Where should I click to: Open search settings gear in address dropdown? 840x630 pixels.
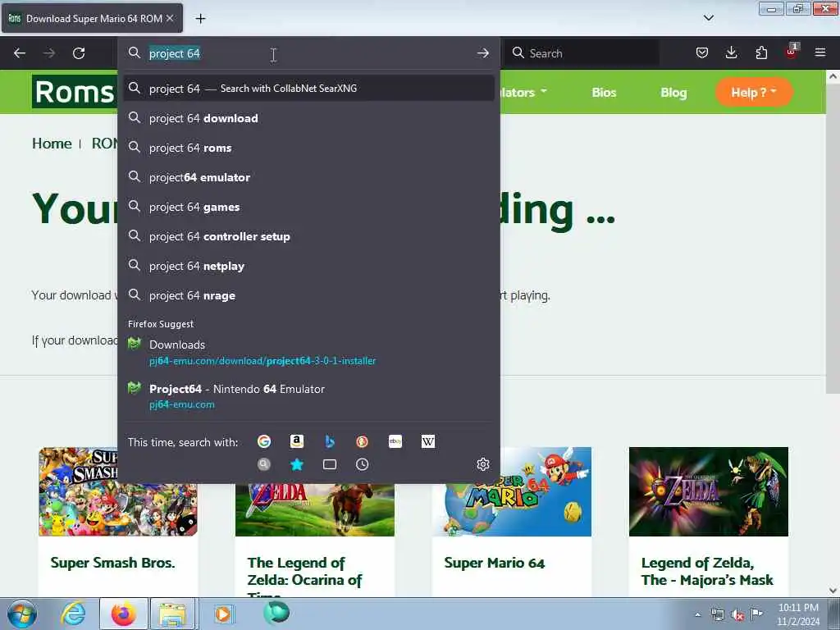(482, 464)
